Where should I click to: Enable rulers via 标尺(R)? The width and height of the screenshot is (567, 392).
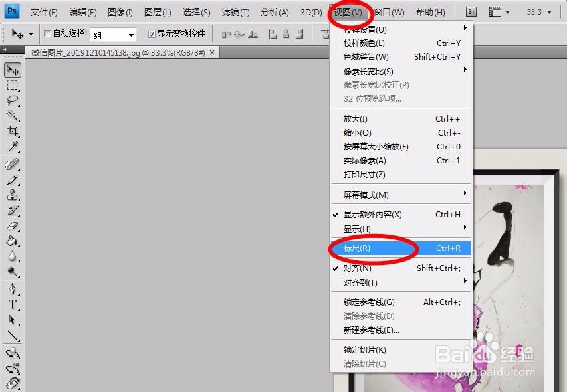coord(401,248)
